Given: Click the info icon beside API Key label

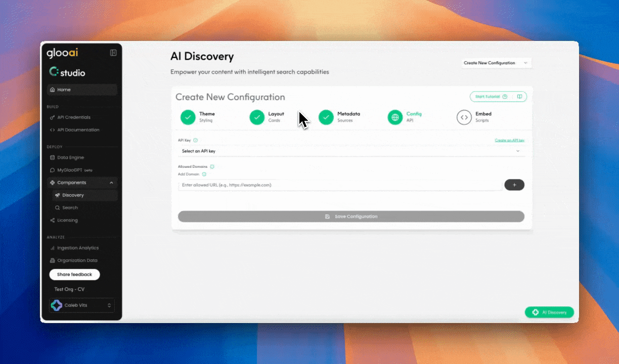Looking at the screenshot, I should point(195,141).
